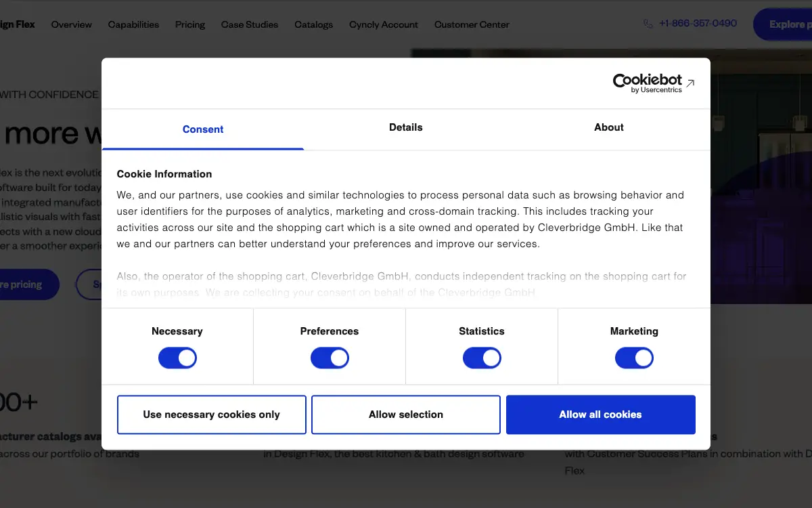Turn off the Statistics cookies switch
This screenshot has width=812, height=508.
coord(482,358)
